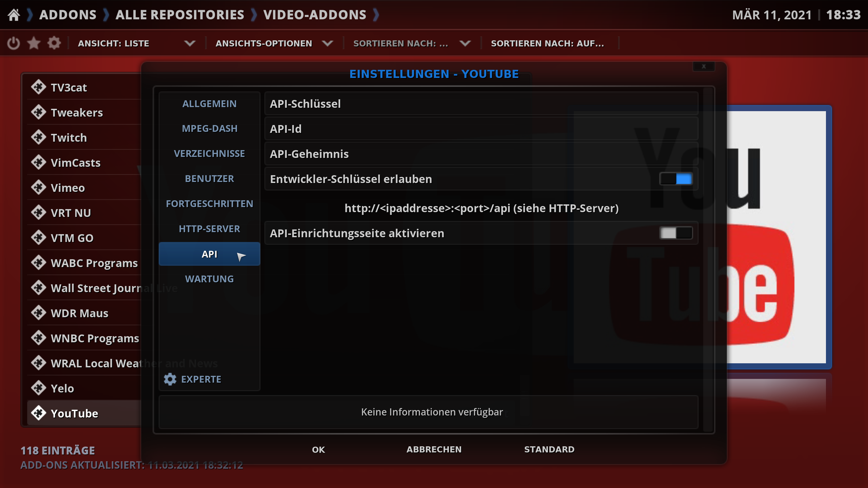Open the Wartung category
Viewport: 868px width, 488px height.
210,279
